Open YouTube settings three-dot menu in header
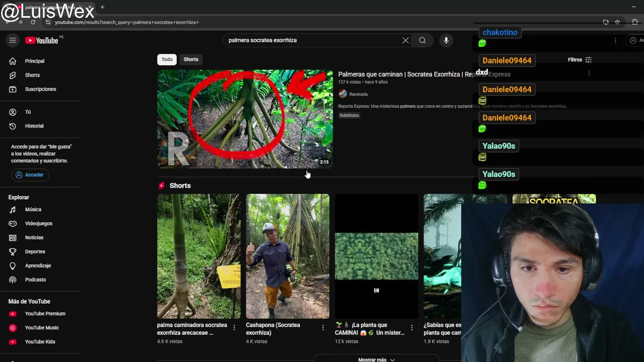644x362 pixels. click(x=615, y=40)
